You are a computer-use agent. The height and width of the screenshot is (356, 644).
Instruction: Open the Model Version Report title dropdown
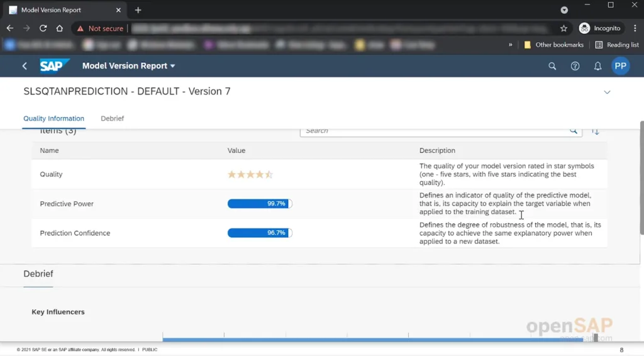(x=128, y=65)
